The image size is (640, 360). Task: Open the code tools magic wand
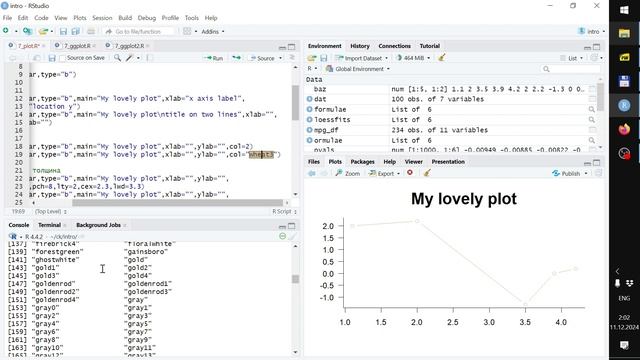coord(130,58)
